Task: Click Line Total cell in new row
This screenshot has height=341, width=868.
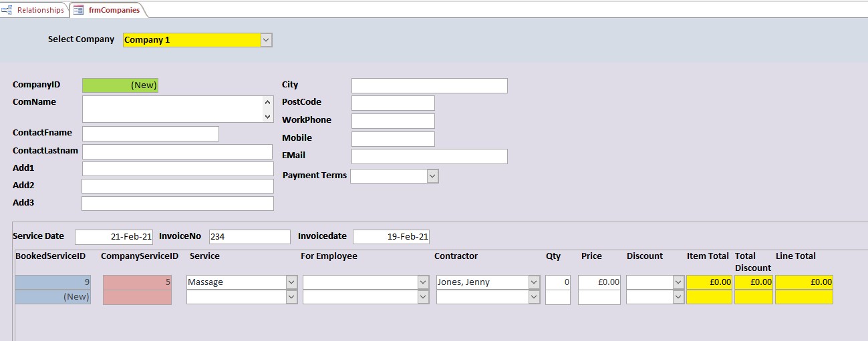Action: point(805,297)
